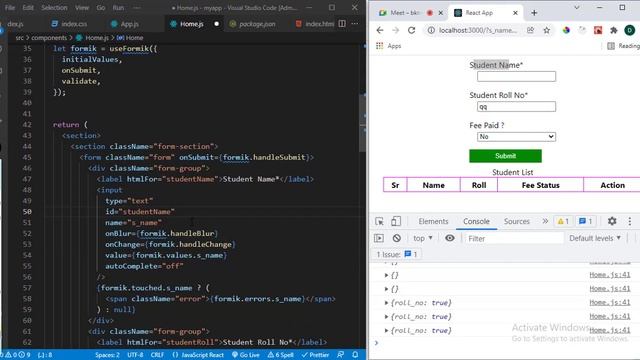Screen dimensions: 640x360
Task: Reload the localhost page
Action: click(411, 30)
